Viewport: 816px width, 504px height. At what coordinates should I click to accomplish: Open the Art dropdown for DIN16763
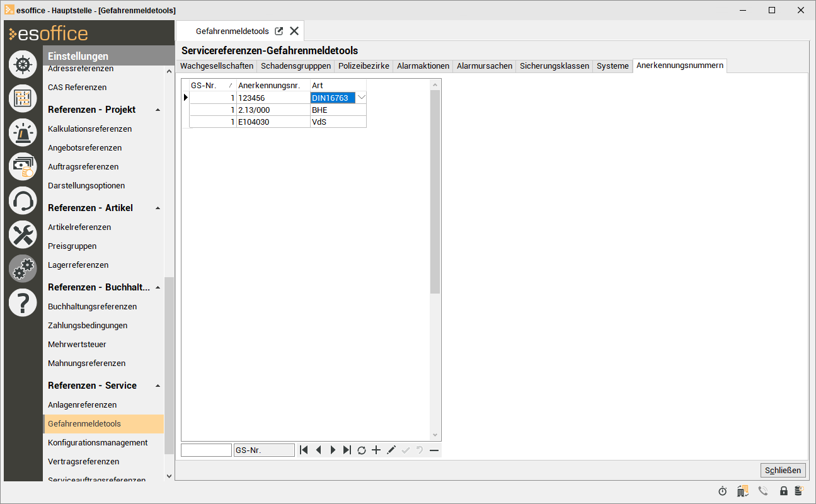[x=361, y=98]
